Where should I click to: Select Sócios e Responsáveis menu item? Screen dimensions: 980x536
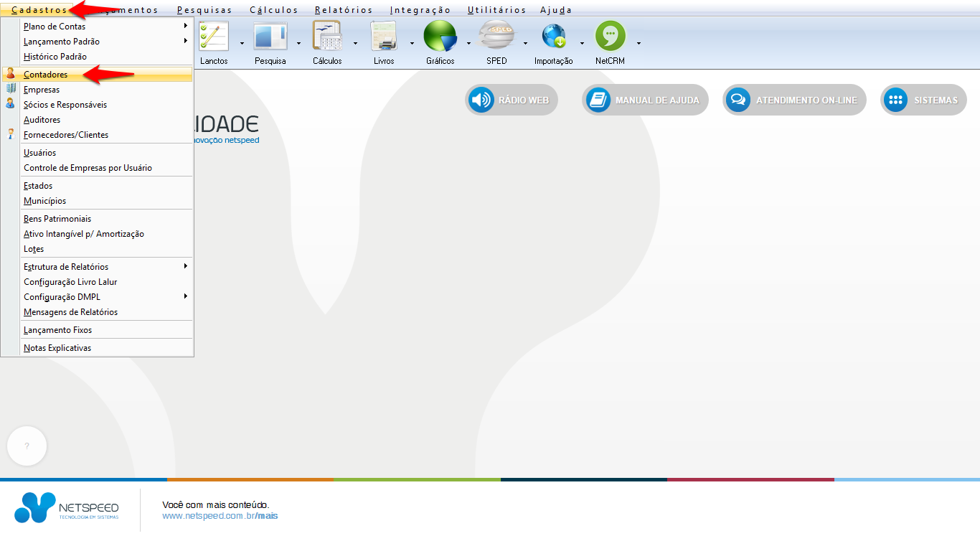click(x=65, y=105)
